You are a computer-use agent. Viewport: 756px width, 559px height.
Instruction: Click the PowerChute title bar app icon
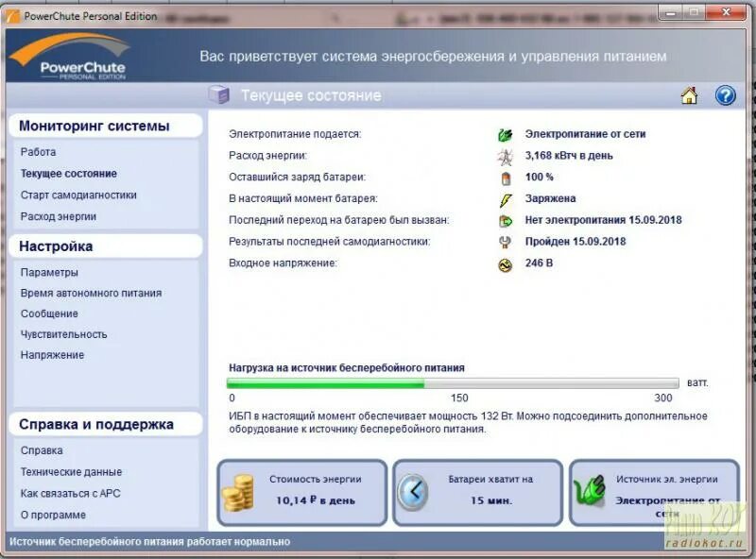tap(13, 16)
